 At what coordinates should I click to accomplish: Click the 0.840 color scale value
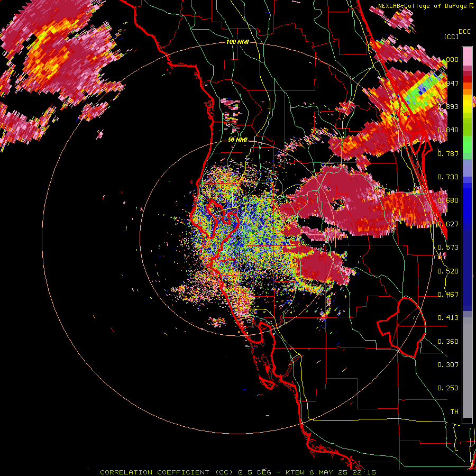(x=448, y=130)
